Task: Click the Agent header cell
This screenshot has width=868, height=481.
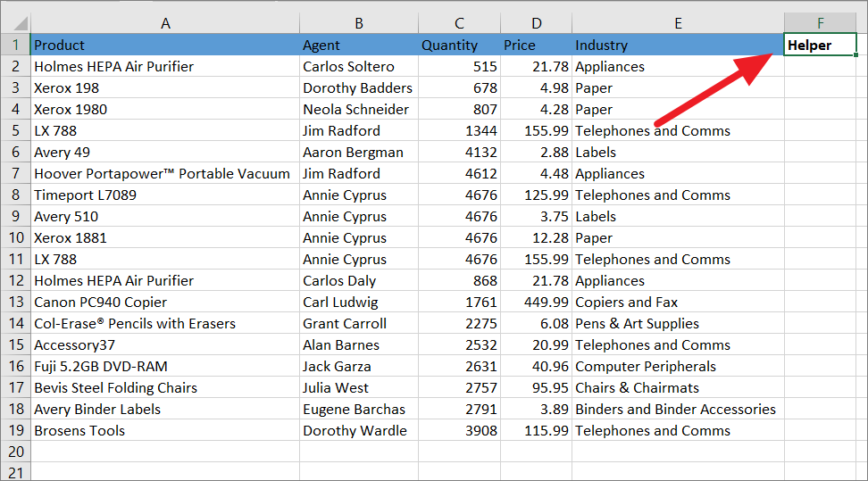Action: point(359,45)
